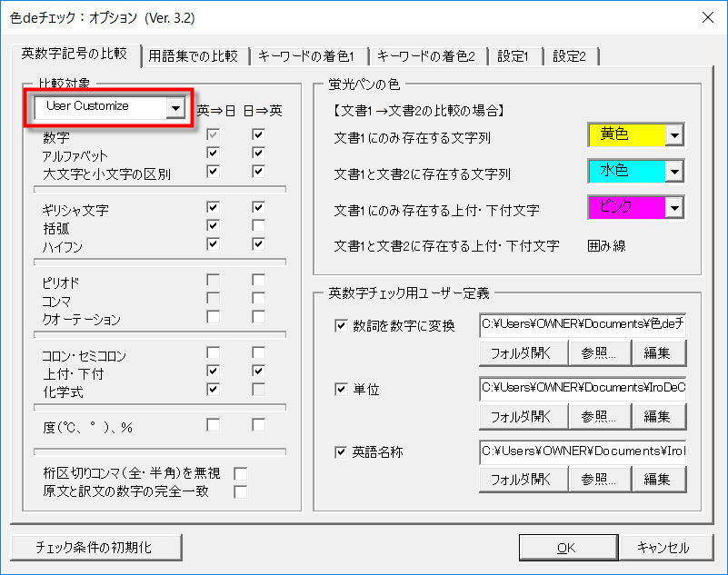Switch to 用語集での比較 tab
Viewport: 728px width, 575px height.
(x=193, y=56)
